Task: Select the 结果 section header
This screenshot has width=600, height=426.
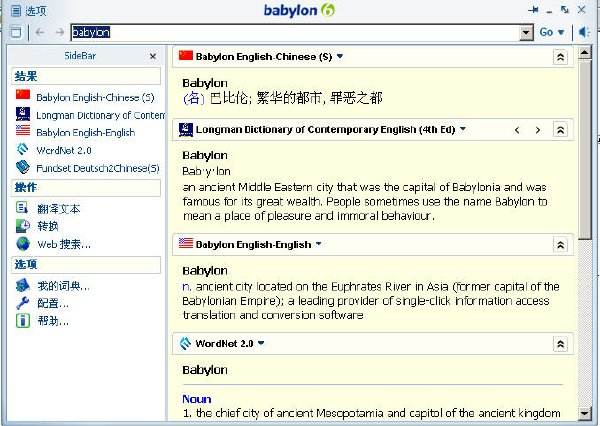Action: tap(86, 76)
